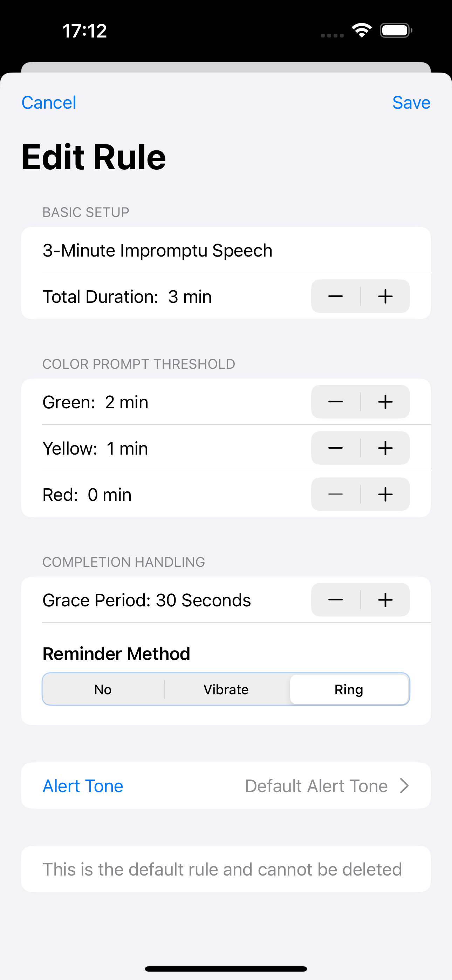Viewport: 452px width, 980px height.
Task: Decrease the Grace Period seconds
Action: tap(335, 600)
